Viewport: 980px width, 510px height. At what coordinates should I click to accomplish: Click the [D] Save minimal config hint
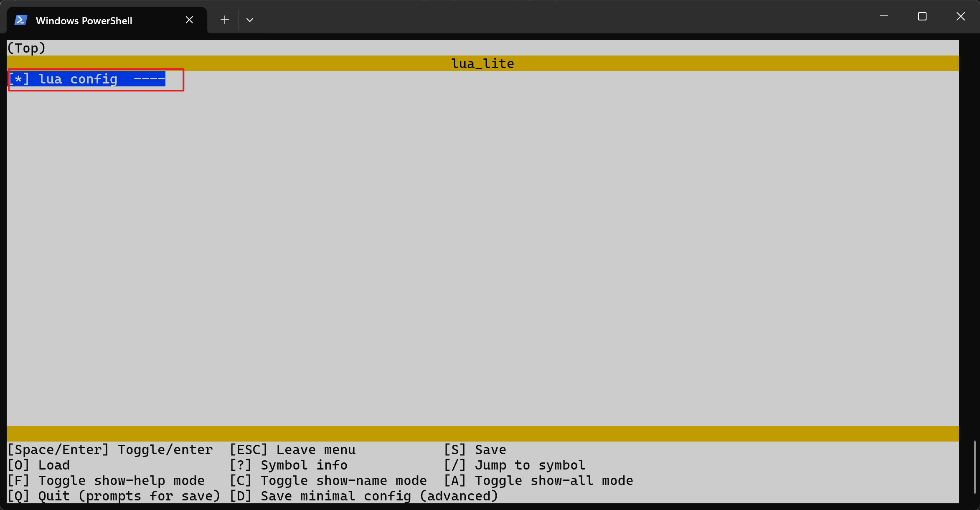(364, 496)
